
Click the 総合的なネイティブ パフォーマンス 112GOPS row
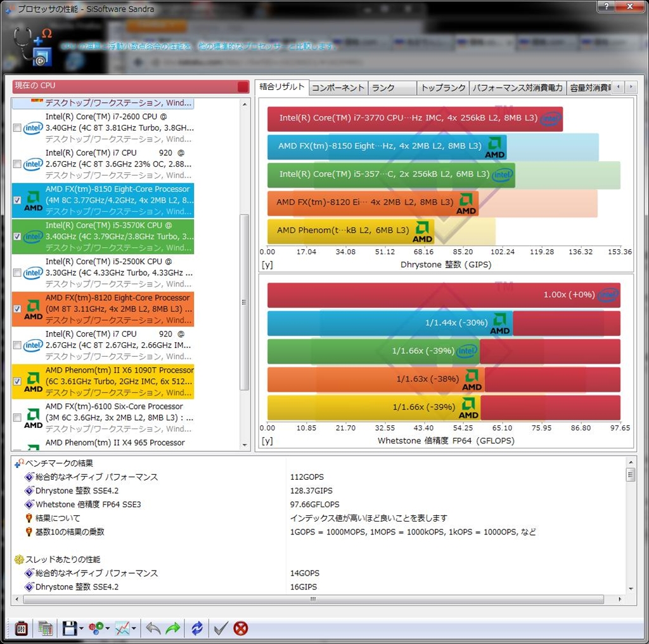(x=319, y=477)
